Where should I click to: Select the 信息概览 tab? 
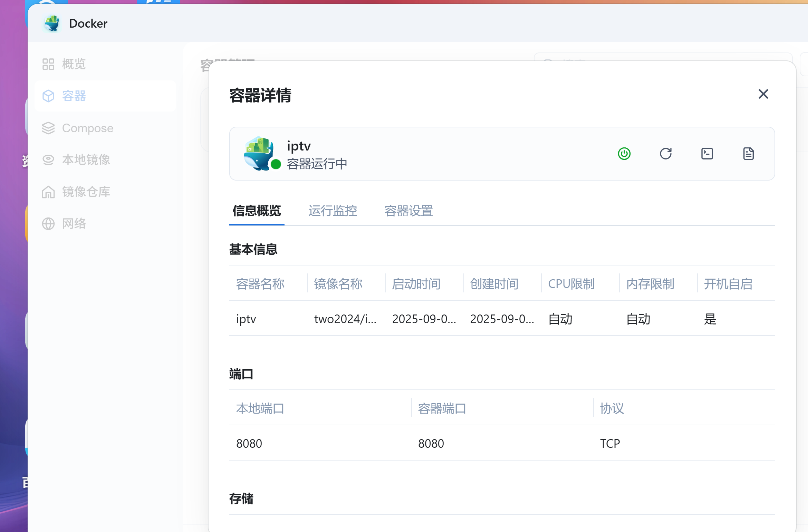tap(257, 211)
